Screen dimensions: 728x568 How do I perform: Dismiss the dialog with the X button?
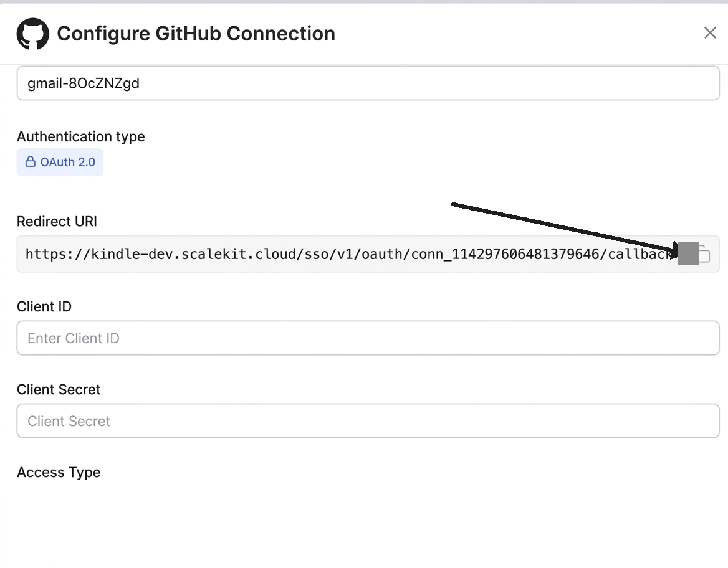pos(710,32)
